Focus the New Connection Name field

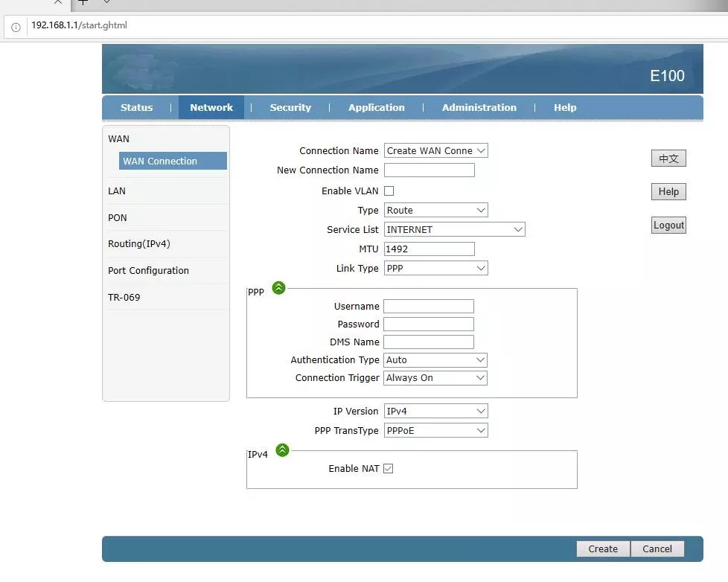tap(430, 170)
